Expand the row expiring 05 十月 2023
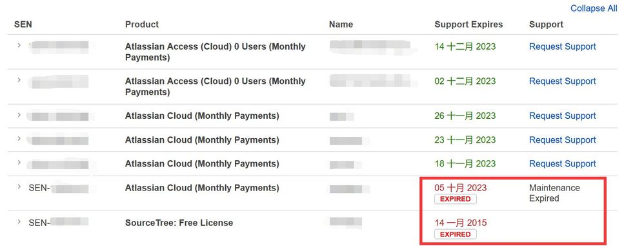This screenshot has width=644, height=246. pyautogui.click(x=19, y=187)
